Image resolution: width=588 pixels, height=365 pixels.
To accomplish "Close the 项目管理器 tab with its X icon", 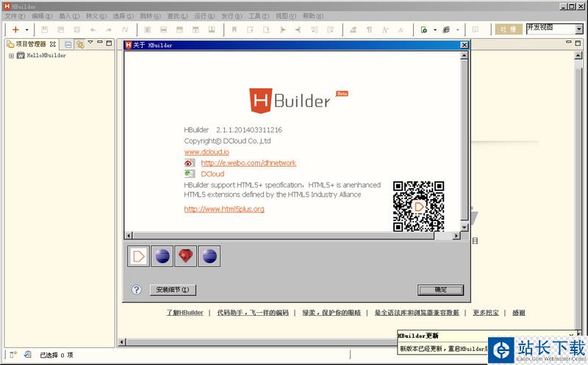I will (x=53, y=44).
